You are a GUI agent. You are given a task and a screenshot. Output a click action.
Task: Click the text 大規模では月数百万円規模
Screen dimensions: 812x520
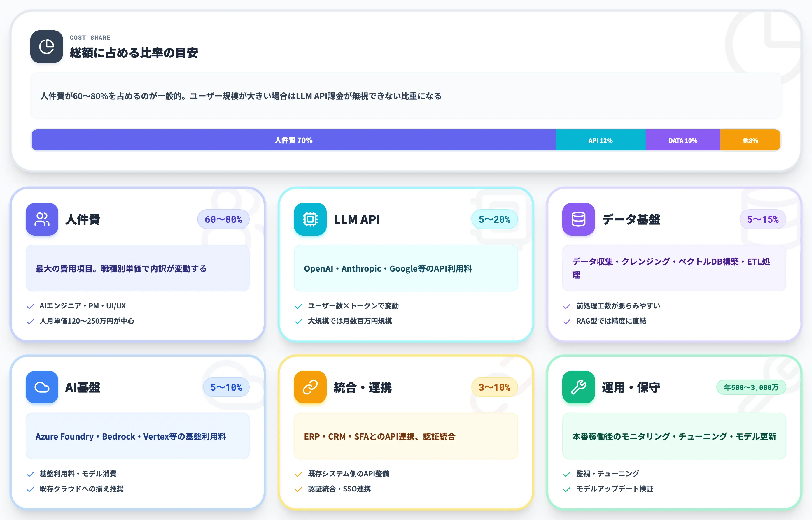tap(350, 321)
